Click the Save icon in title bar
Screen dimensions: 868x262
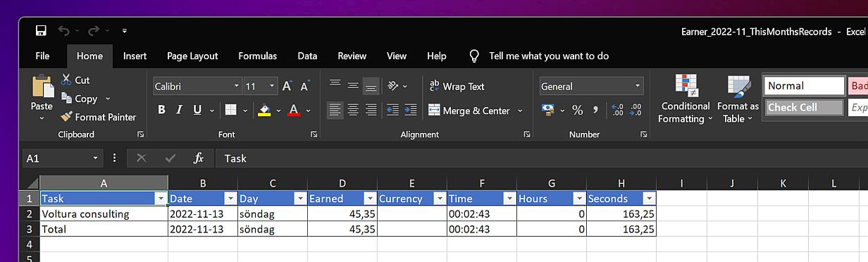pyautogui.click(x=41, y=31)
